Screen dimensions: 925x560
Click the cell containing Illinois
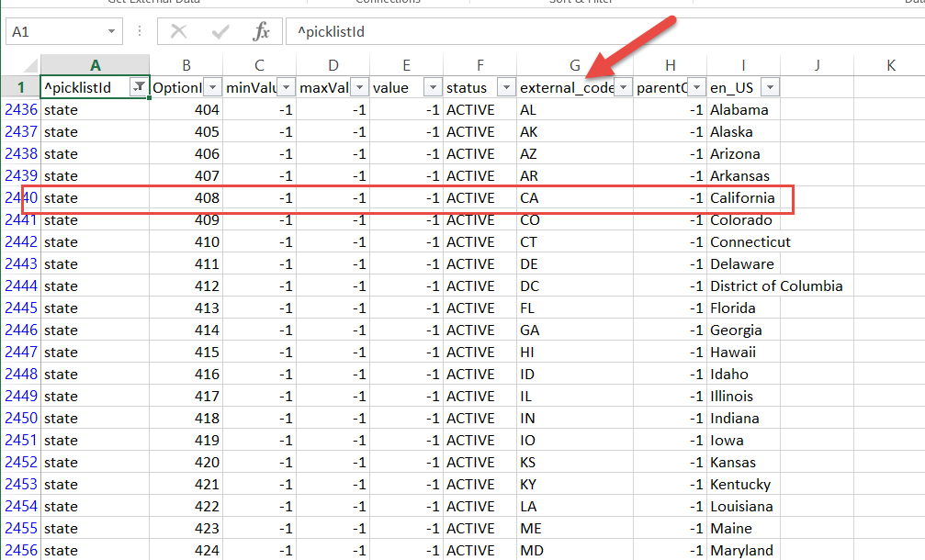743,396
